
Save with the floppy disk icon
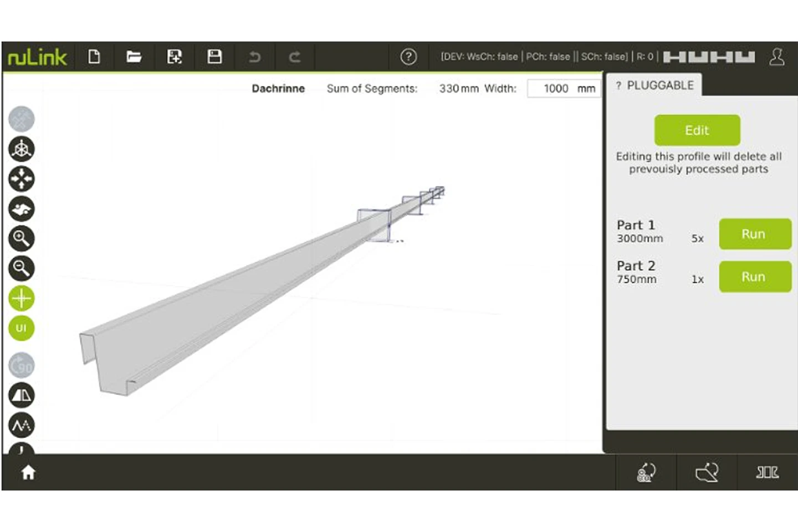[214, 57]
